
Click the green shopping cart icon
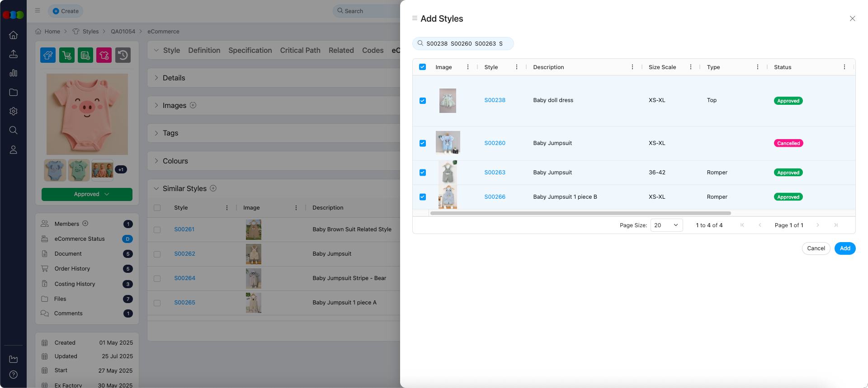[67, 55]
